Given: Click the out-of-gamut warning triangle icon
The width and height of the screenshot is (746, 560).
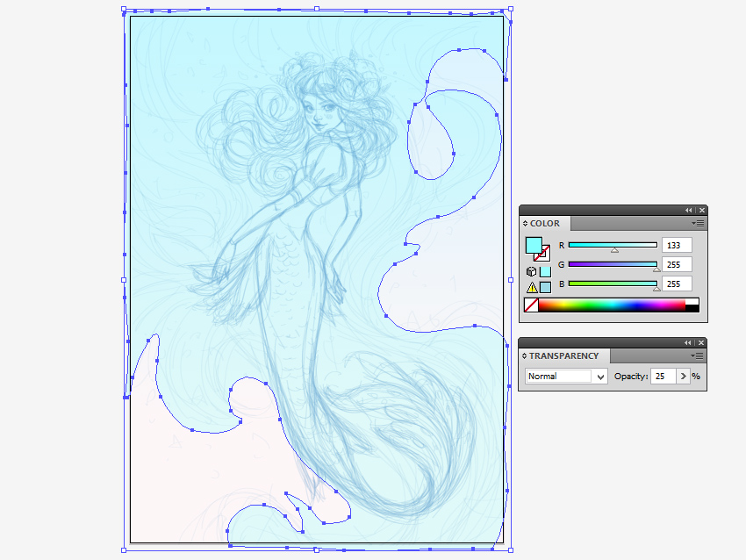Looking at the screenshot, I should [x=532, y=287].
